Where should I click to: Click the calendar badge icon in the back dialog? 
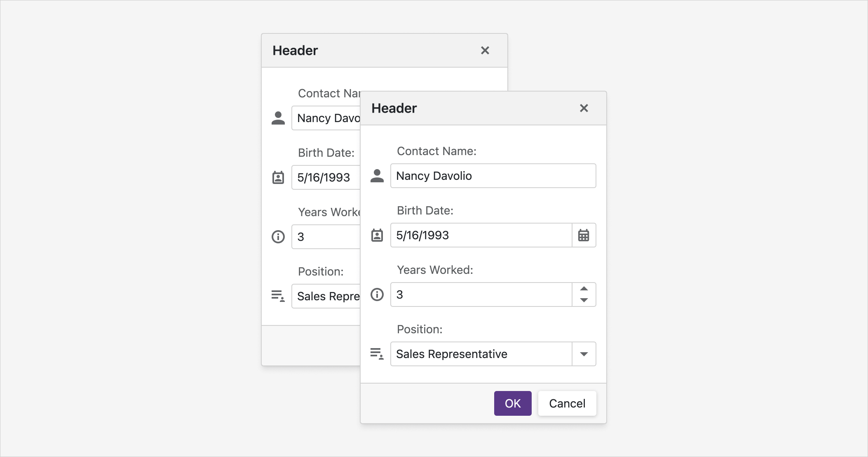click(278, 177)
